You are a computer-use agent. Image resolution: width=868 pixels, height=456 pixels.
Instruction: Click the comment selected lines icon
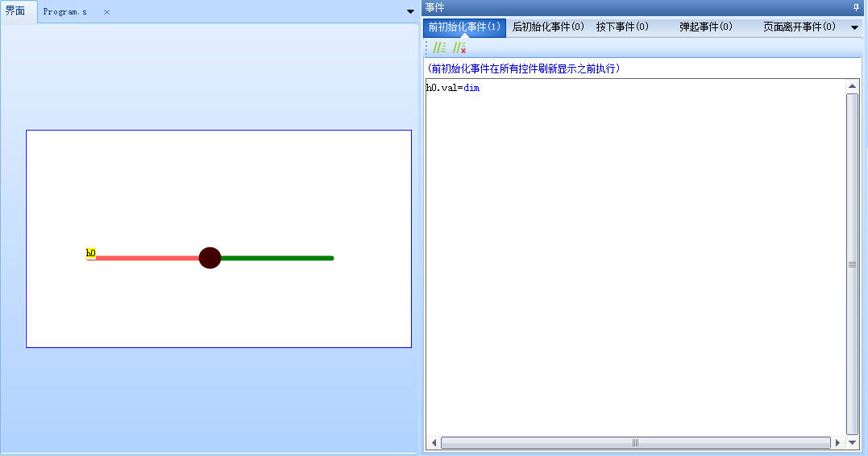point(439,48)
